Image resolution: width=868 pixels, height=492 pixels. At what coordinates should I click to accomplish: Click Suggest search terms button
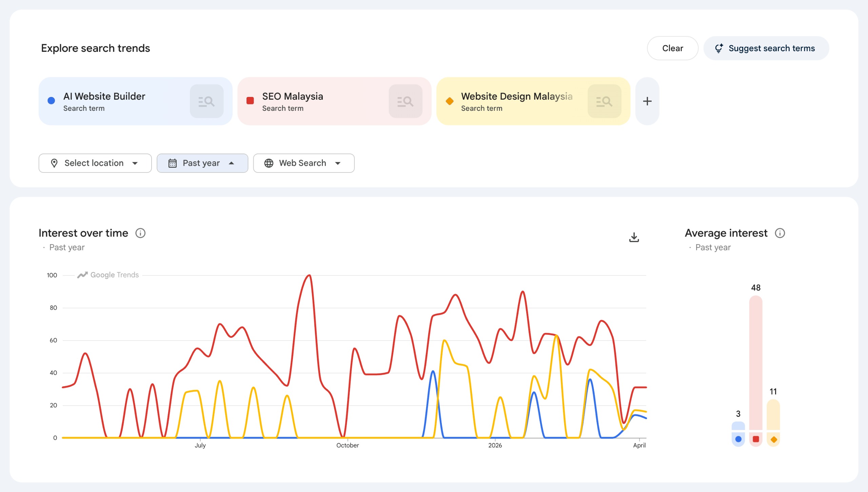[766, 48]
